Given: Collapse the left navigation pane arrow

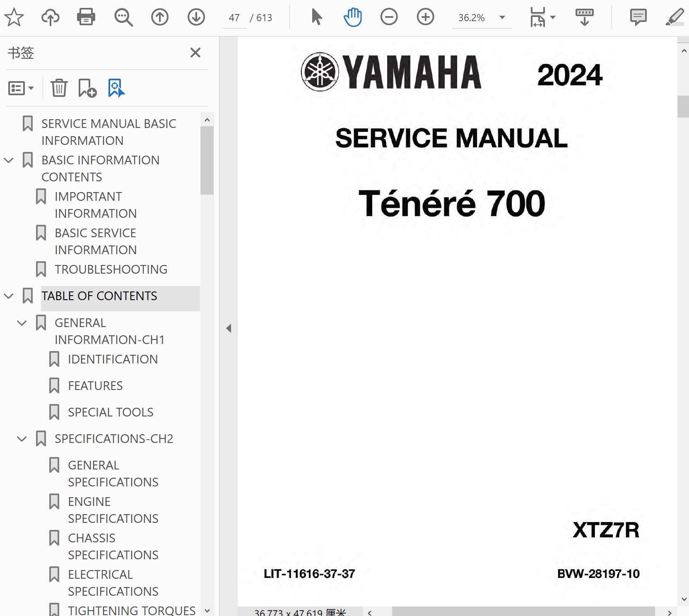Looking at the screenshot, I should point(229,328).
